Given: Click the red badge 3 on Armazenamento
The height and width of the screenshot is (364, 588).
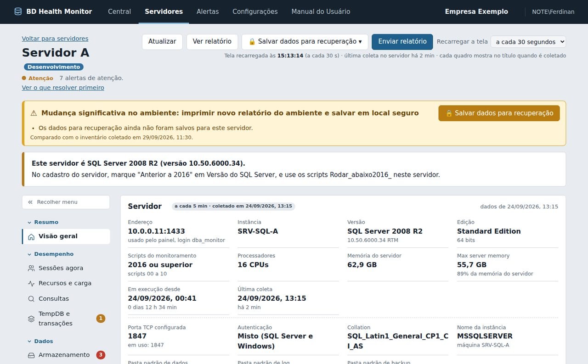Looking at the screenshot, I should [x=101, y=355].
